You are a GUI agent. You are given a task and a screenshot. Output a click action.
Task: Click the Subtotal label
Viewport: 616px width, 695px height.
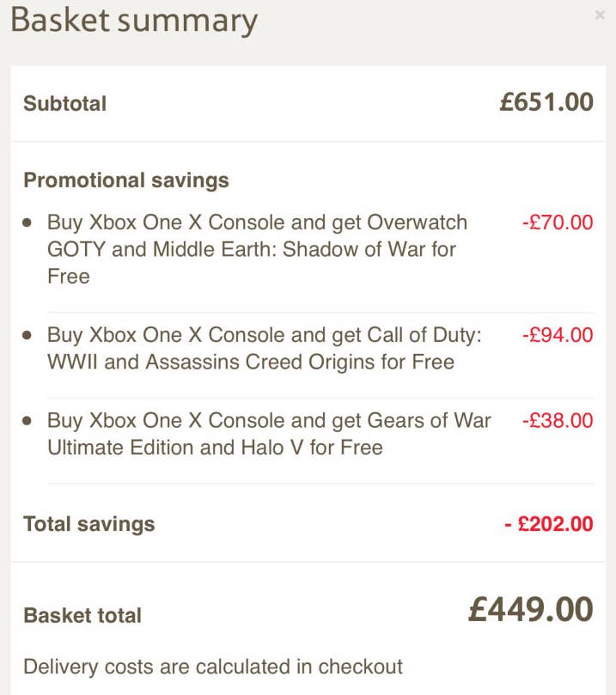click(64, 104)
